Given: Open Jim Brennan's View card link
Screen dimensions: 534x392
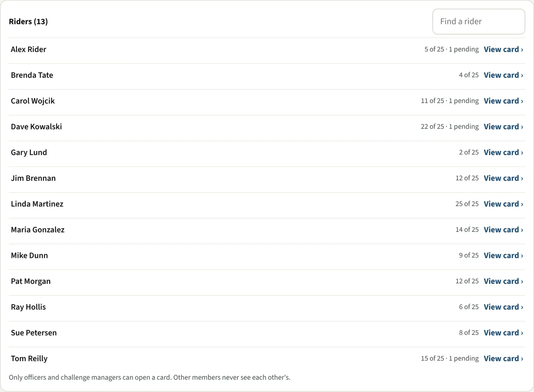Looking at the screenshot, I should [503, 178].
